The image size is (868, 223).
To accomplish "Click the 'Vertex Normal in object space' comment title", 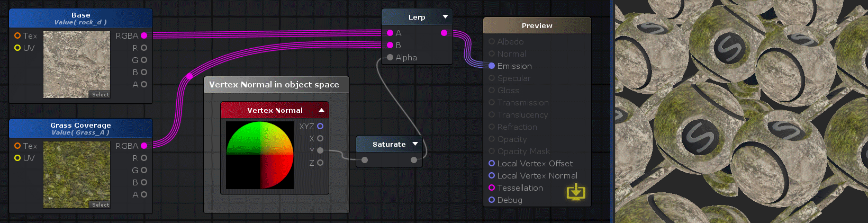I will point(274,84).
